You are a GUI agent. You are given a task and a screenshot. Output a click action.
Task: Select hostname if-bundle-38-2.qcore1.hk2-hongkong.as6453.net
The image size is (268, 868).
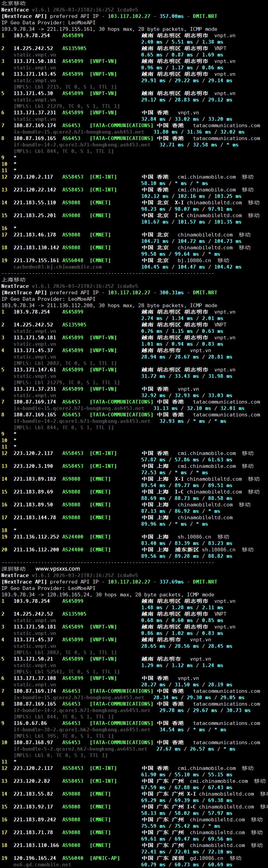pos(82,730)
